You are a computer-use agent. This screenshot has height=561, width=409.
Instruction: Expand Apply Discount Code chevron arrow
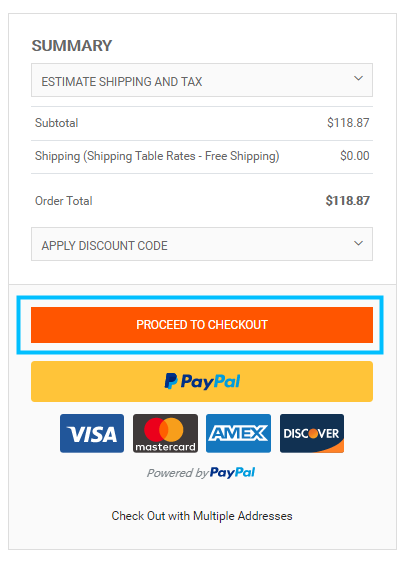click(x=358, y=243)
